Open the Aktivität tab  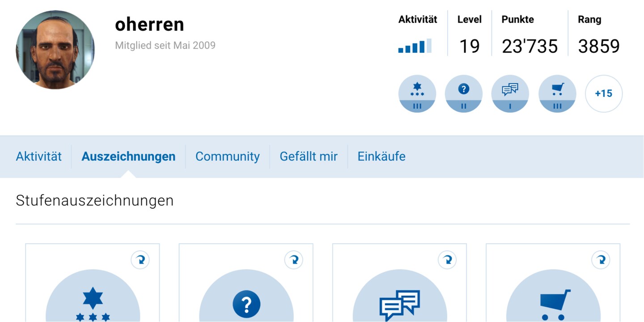[x=38, y=157]
